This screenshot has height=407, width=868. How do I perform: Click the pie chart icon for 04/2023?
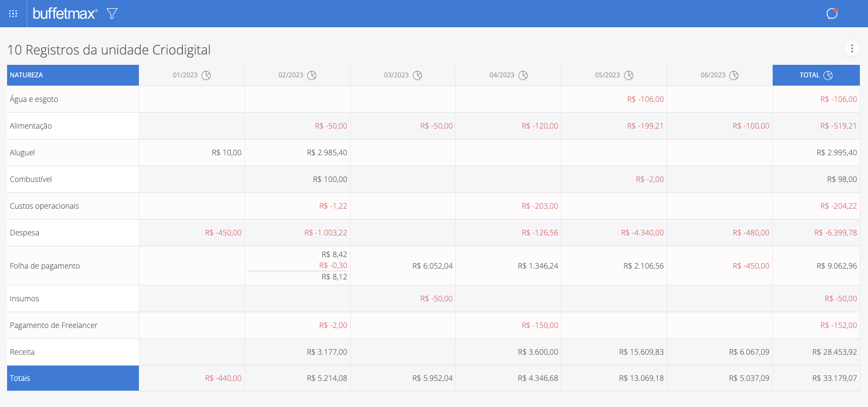click(x=523, y=75)
